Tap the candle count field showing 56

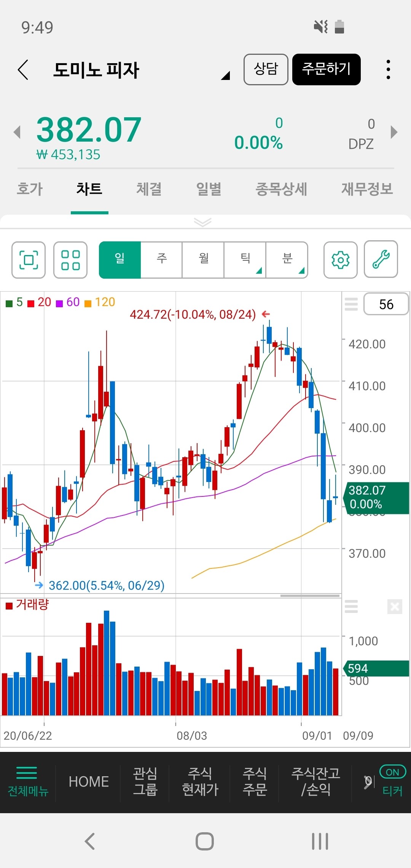386,304
